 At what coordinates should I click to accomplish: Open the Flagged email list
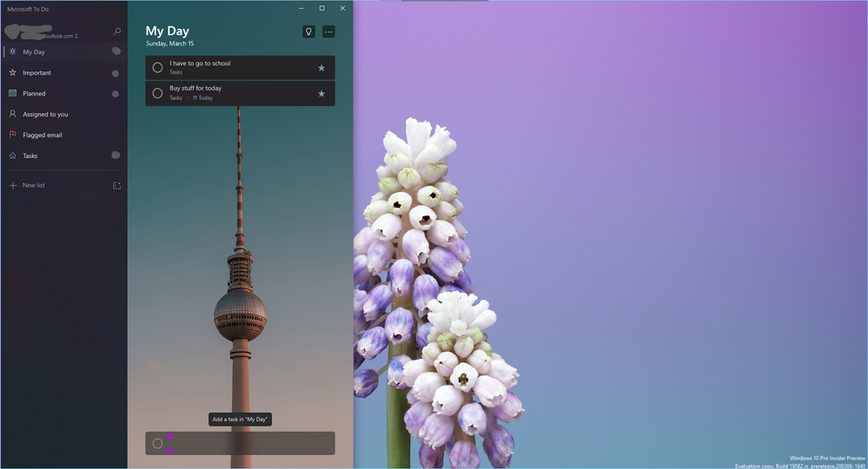point(63,135)
